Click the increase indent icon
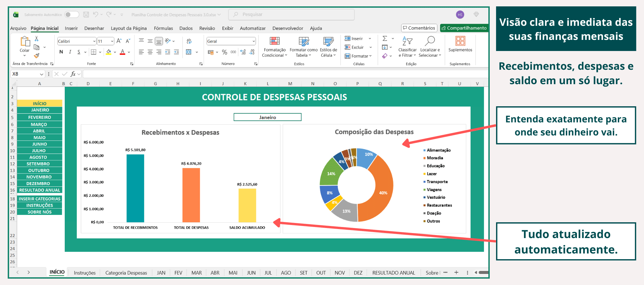The image size is (644, 285). 176,52
